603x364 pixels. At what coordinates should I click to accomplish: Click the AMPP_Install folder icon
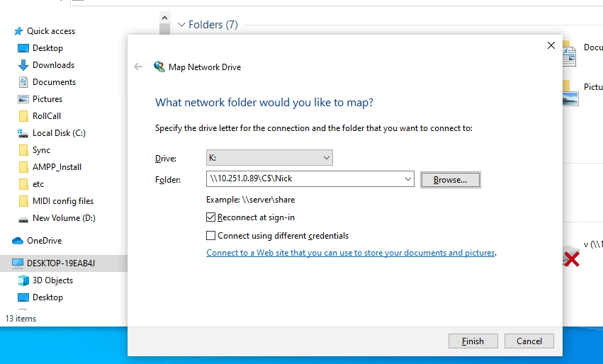pyautogui.click(x=23, y=167)
